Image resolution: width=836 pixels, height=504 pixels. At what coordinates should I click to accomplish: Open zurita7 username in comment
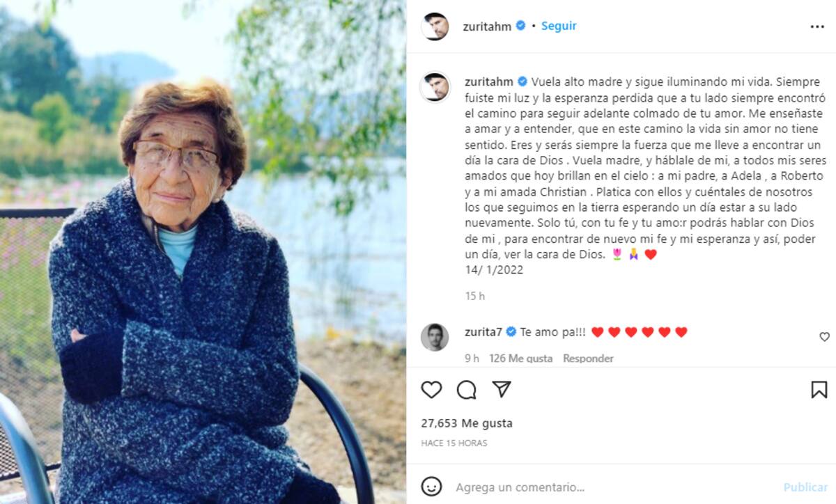(483, 332)
